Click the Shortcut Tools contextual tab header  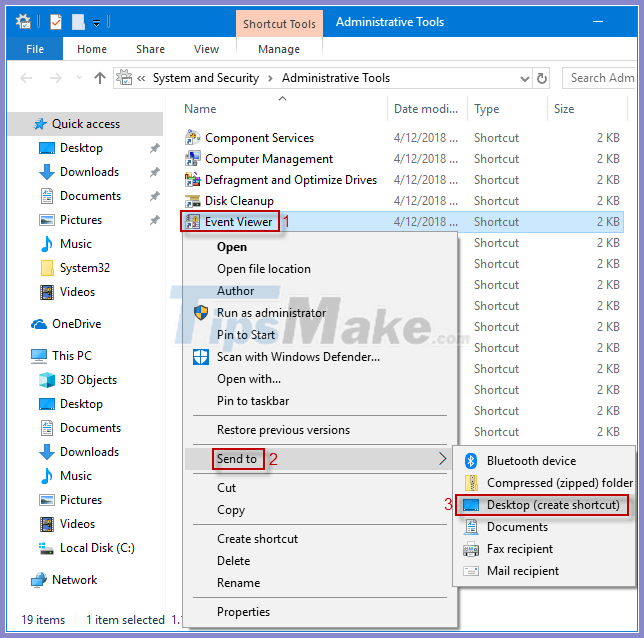(x=279, y=24)
